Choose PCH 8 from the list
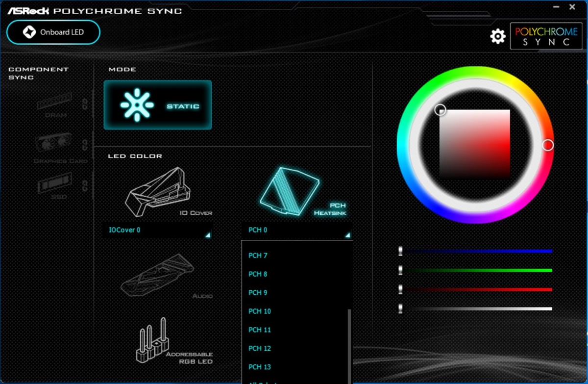This screenshot has height=384, width=588. point(258,274)
